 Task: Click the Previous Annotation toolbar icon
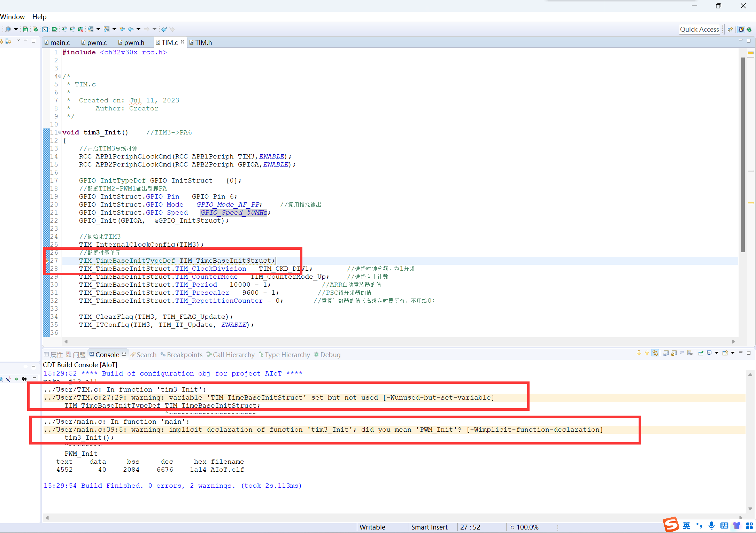pos(107,29)
